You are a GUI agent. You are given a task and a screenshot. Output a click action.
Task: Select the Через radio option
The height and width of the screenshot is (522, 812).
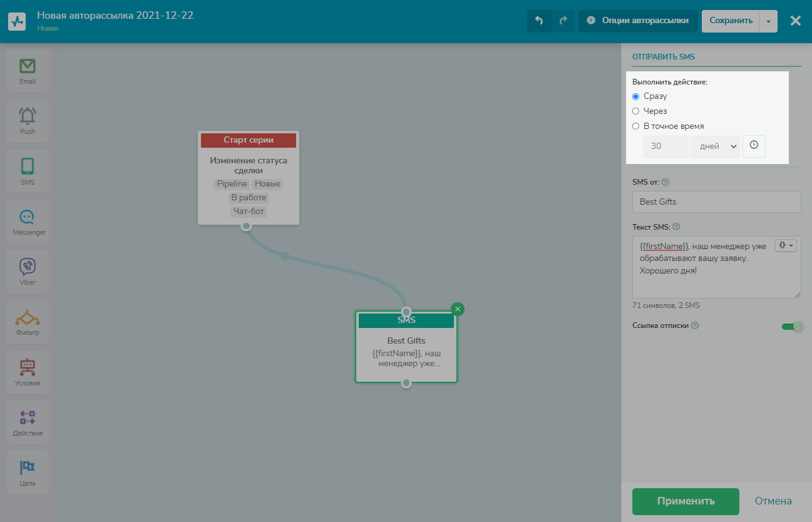point(636,111)
